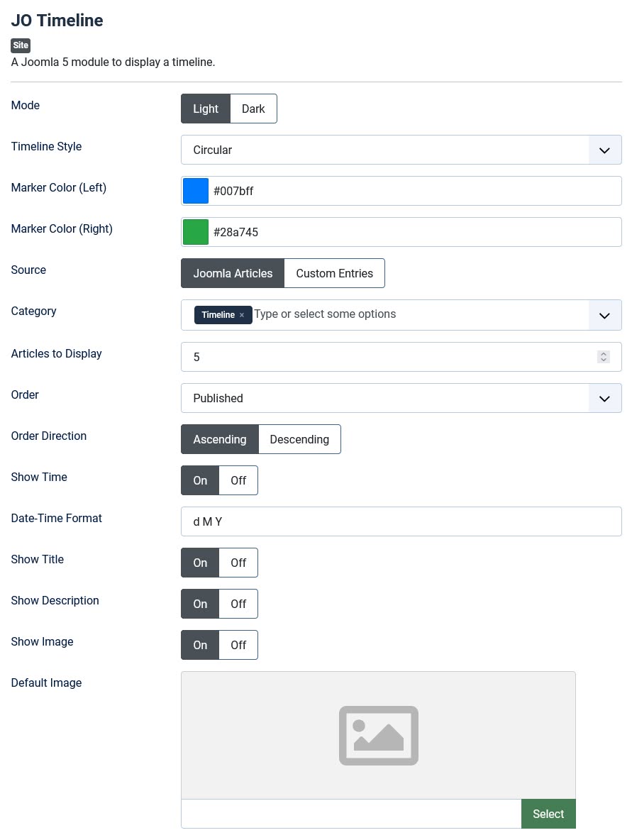The height and width of the screenshot is (840, 632).
Task: Select Descending order direction
Action: tap(299, 439)
